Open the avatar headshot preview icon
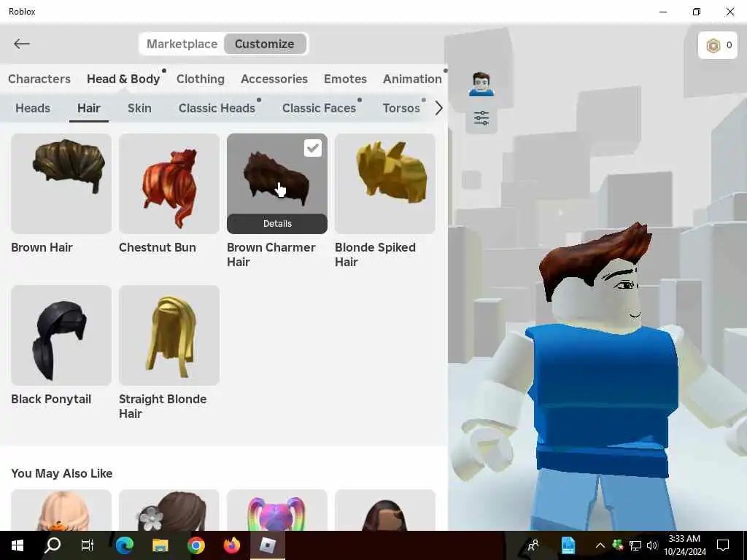Image resolution: width=747 pixels, height=560 pixels. point(481,85)
